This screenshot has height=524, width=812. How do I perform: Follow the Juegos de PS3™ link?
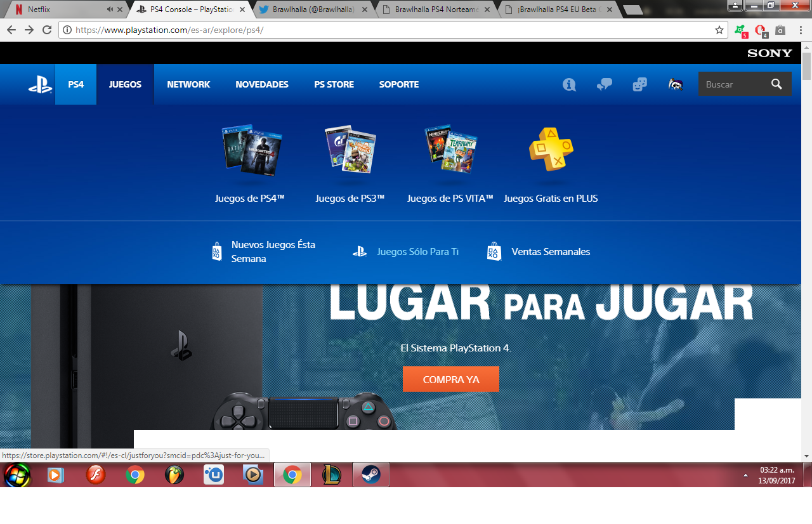point(350,199)
